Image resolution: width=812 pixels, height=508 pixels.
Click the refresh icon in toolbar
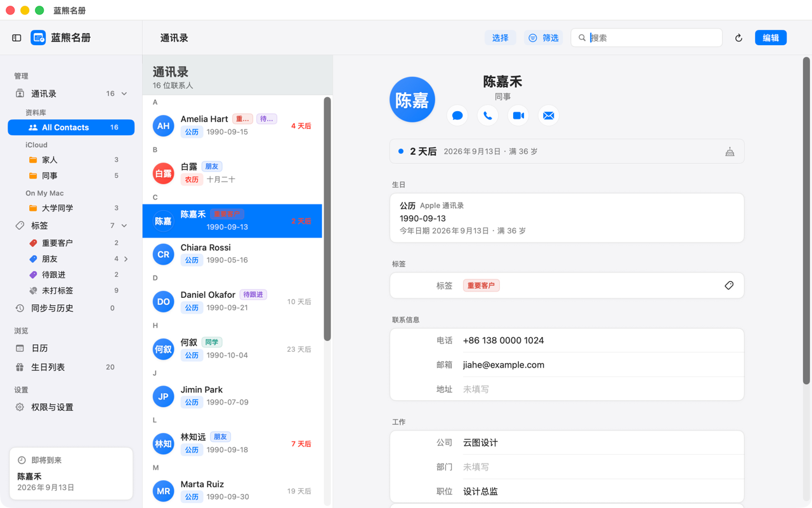pos(738,38)
